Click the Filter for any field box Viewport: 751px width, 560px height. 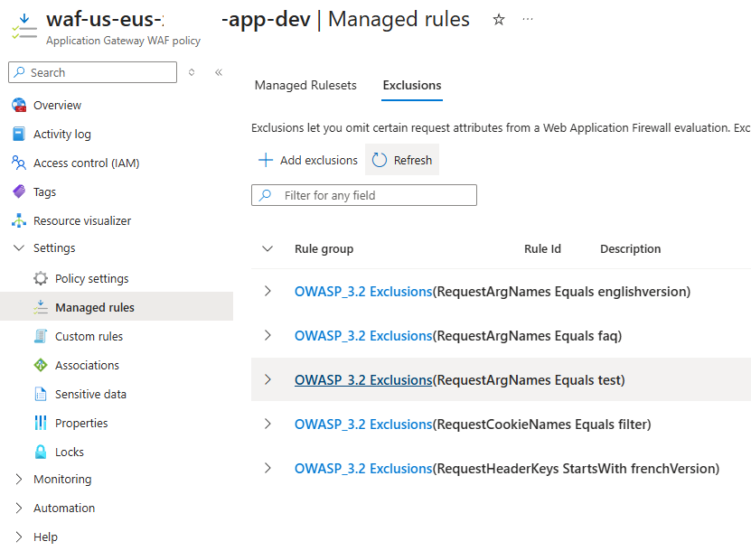[x=371, y=195]
